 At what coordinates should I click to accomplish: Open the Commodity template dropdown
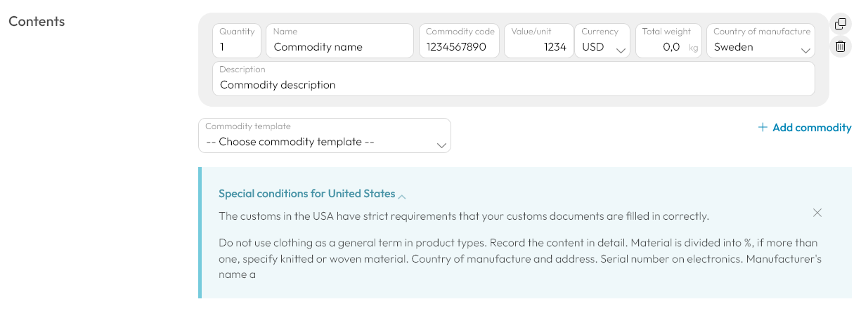tap(325, 135)
